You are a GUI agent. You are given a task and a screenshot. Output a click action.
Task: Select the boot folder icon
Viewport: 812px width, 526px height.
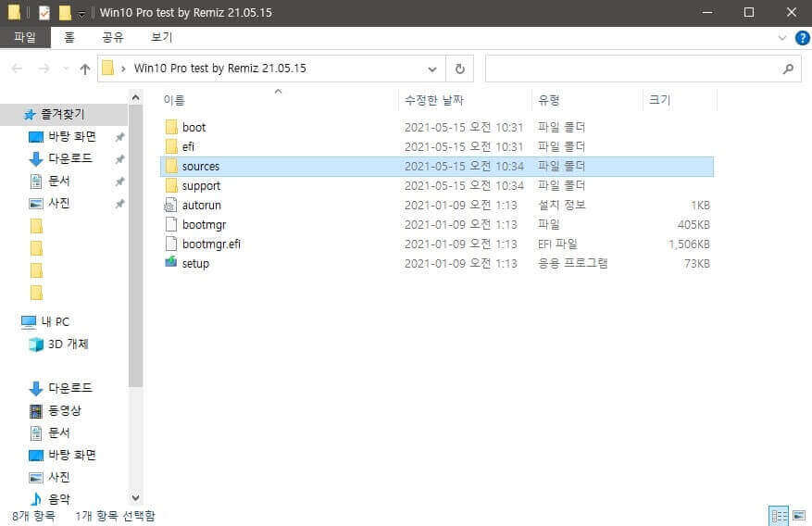[x=171, y=128]
